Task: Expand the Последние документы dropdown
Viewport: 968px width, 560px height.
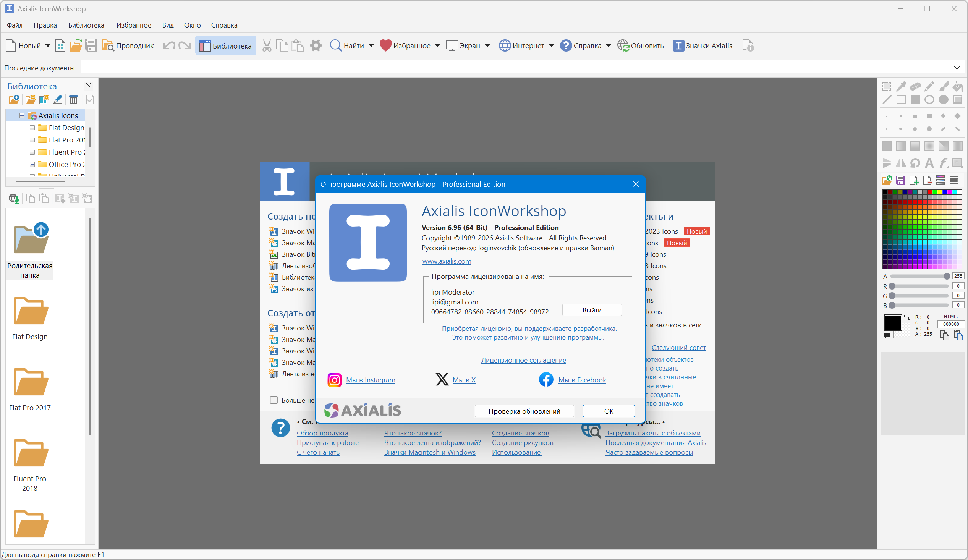Action: click(957, 68)
